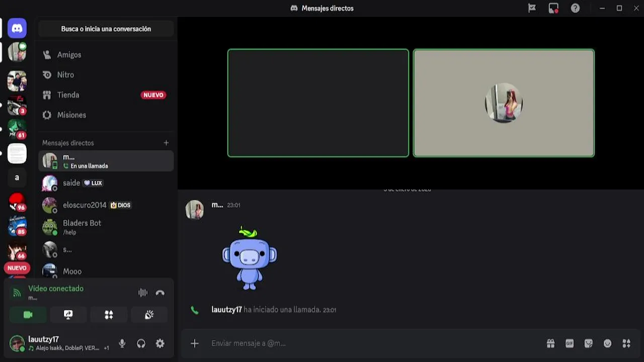Open the inbox icon in title bar

click(x=553, y=8)
